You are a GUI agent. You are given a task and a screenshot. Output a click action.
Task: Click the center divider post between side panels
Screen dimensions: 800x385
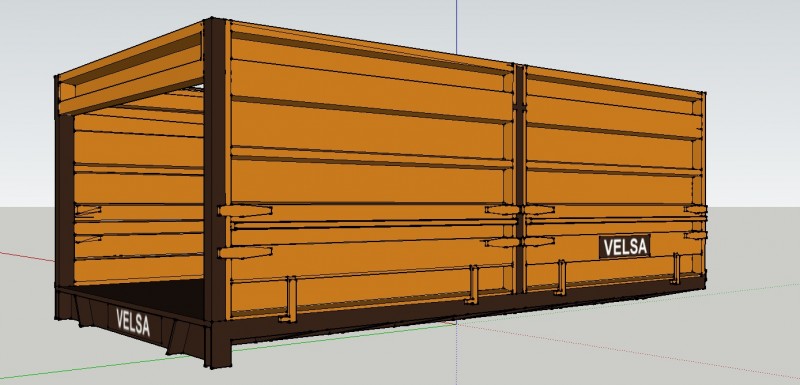520,178
